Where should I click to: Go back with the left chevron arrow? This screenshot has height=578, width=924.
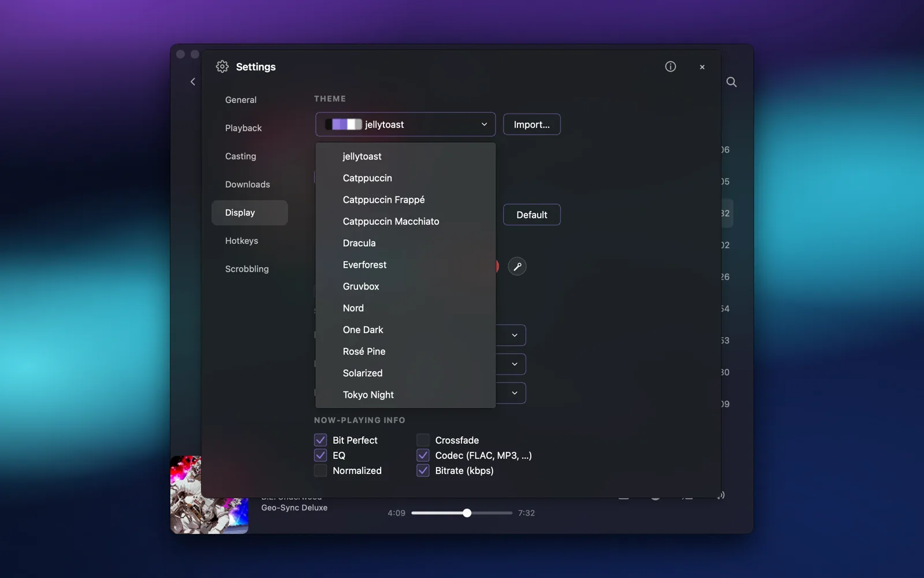coord(193,81)
